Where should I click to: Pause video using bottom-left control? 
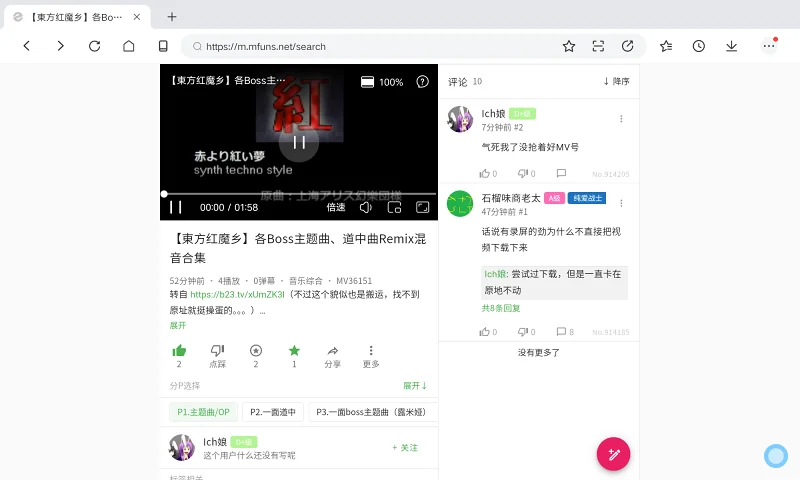click(x=176, y=207)
